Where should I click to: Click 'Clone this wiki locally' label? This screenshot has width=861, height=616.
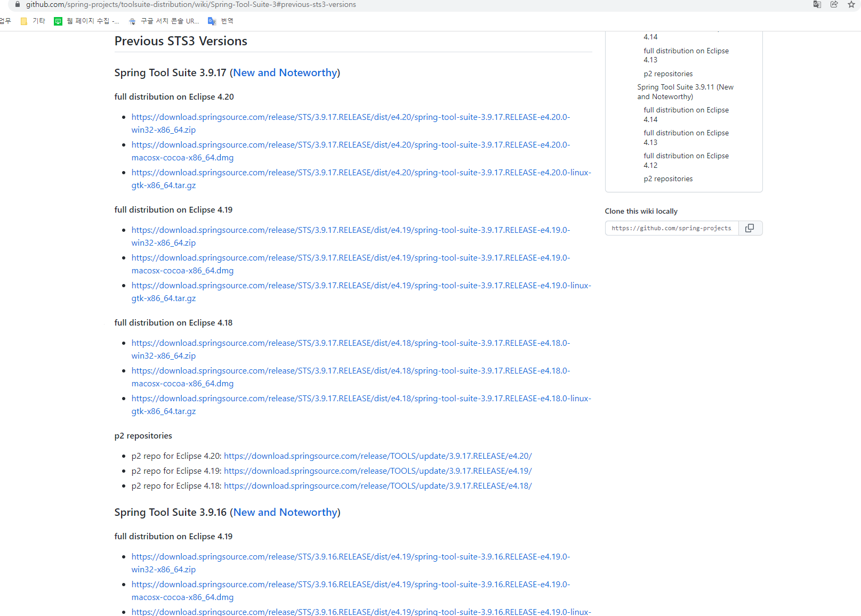(x=641, y=212)
